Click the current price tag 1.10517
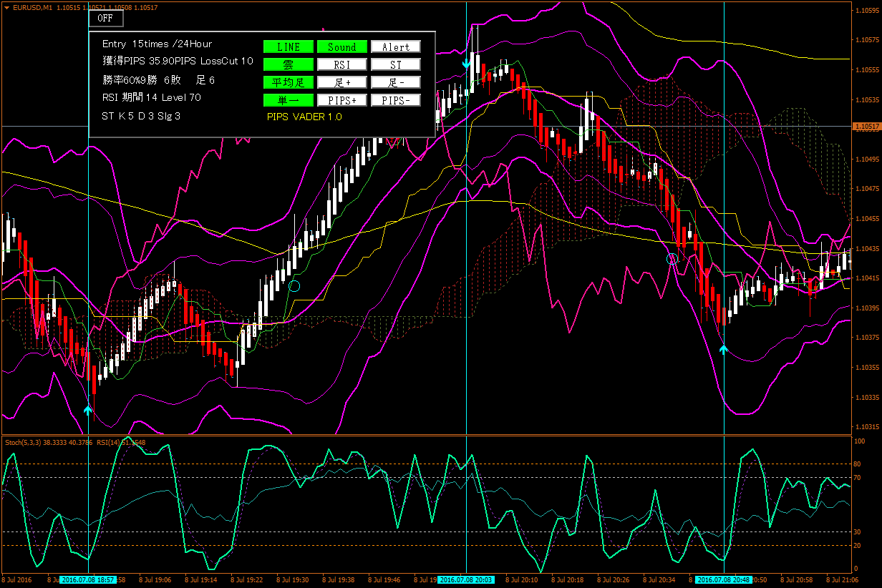This screenshot has width=882, height=588. tap(866, 126)
